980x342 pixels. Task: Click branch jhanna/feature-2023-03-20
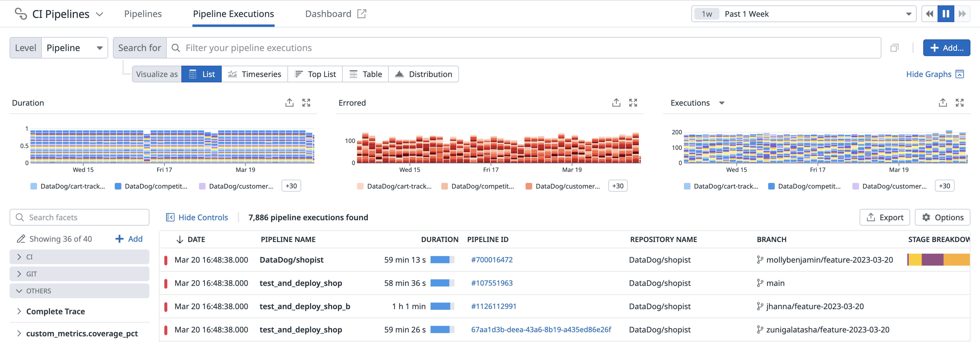coord(815,306)
